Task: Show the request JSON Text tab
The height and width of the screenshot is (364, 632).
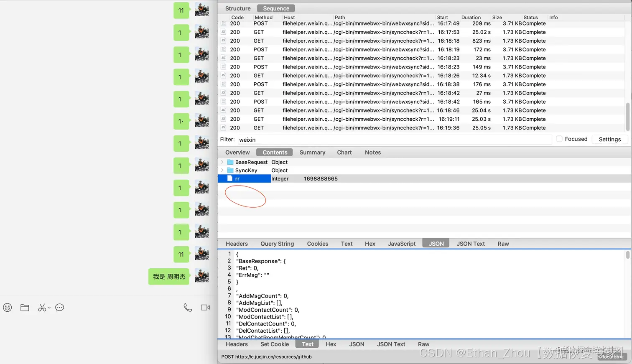Action: (x=471, y=244)
